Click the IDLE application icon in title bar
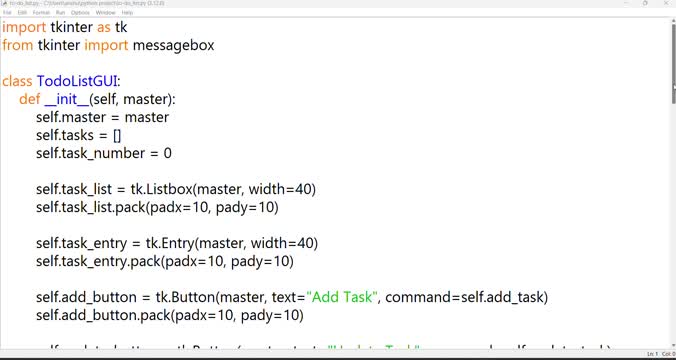Screen dimensions: 676x360 (4, 3)
